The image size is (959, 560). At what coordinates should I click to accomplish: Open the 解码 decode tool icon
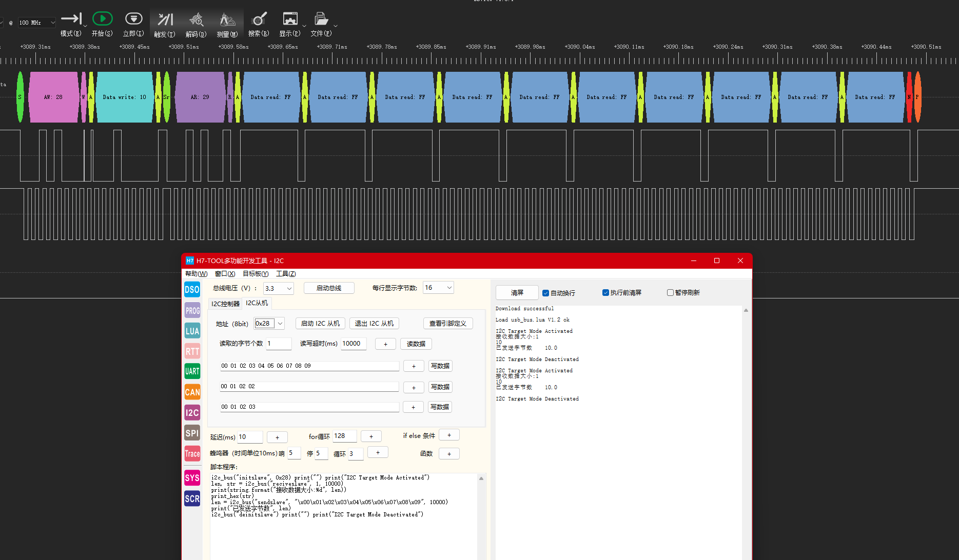pos(196,19)
